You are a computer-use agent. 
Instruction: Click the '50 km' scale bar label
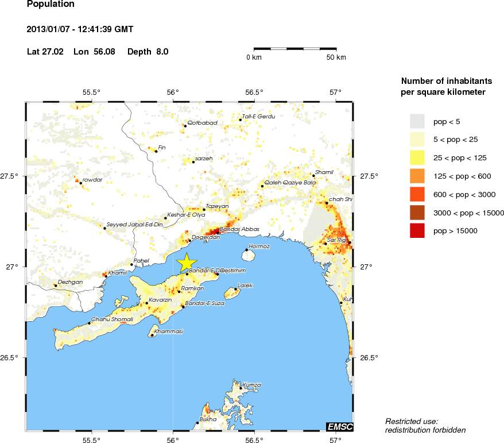pyautogui.click(x=336, y=57)
